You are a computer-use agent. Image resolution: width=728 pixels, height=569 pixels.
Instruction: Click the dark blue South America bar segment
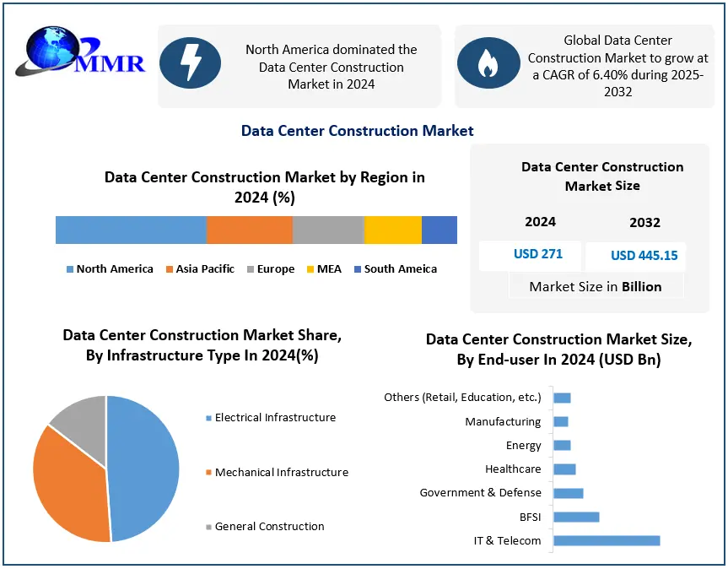439,230
